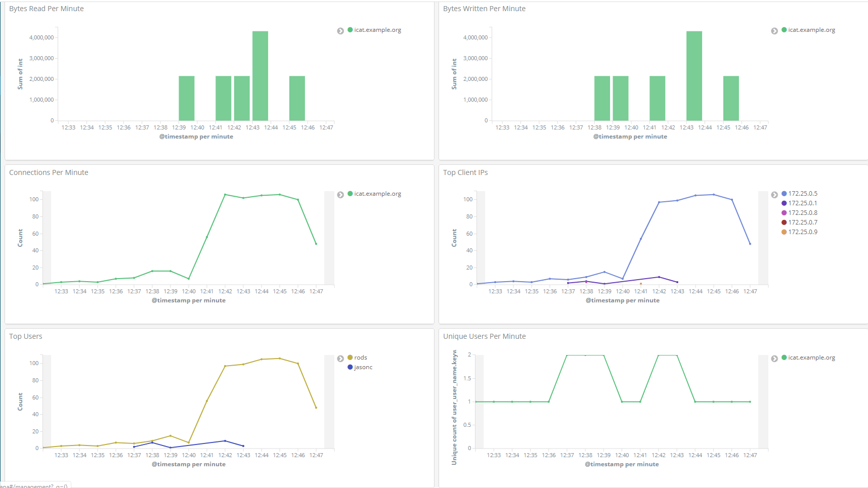Collapse legend in Top Users panel
Viewport: 868px width, 488px height.
pyautogui.click(x=340, y=359)
